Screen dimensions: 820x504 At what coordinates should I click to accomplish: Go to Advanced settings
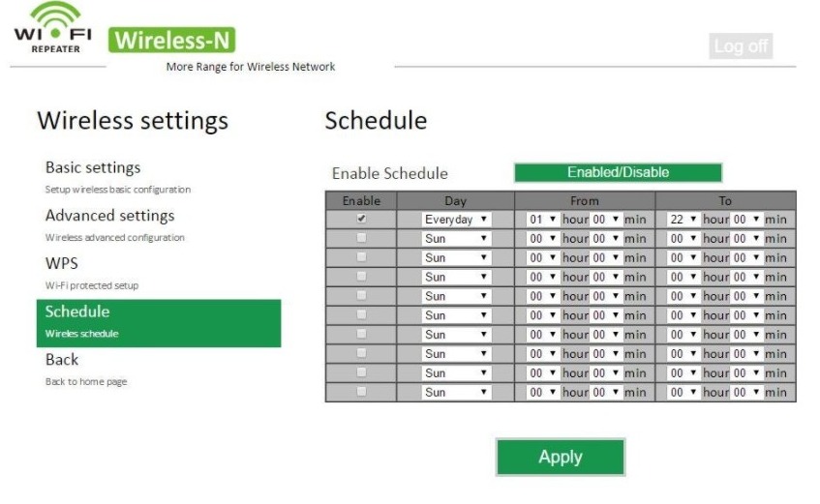109,216
